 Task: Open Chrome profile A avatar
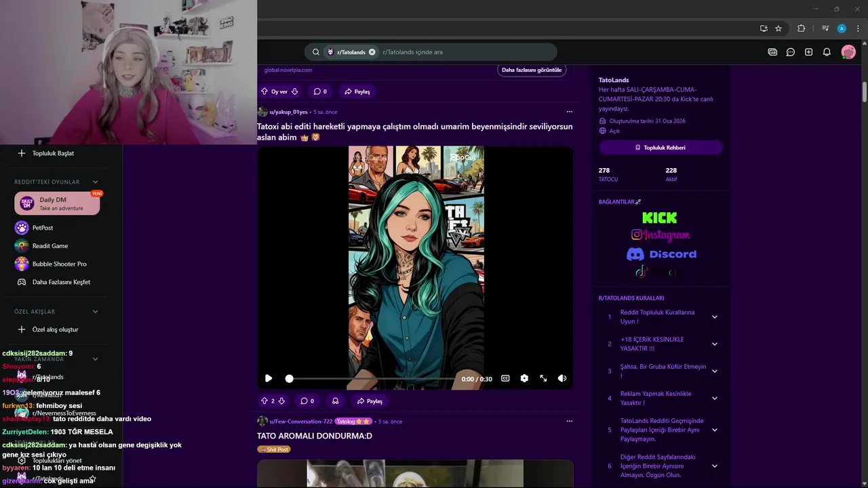tap(842, 28)
